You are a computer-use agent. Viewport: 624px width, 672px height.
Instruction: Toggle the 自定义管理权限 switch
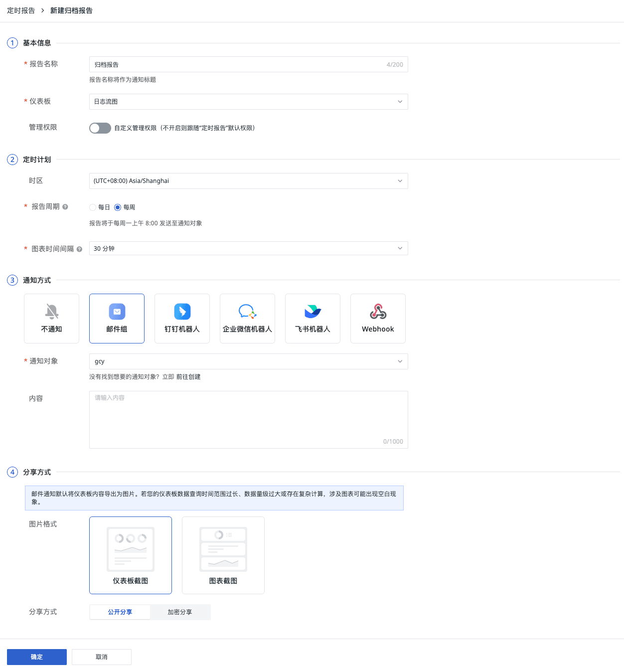tap(100, 128)
